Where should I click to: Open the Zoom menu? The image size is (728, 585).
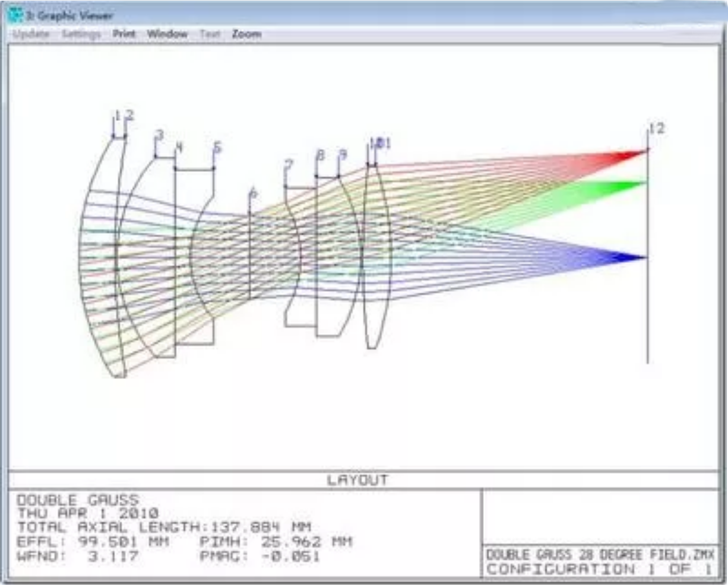(246, 34)
